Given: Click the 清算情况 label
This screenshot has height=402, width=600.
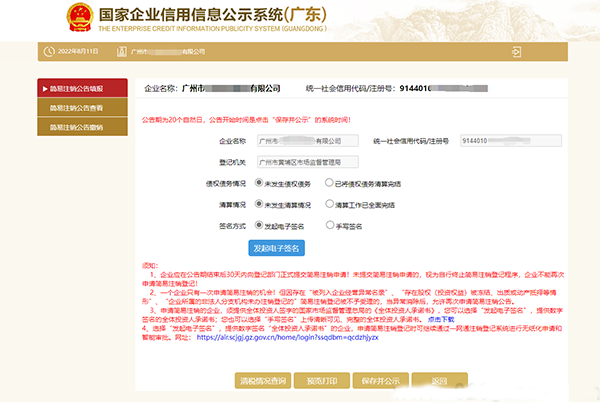Looking at the screenshot, I should click(232, 205).
